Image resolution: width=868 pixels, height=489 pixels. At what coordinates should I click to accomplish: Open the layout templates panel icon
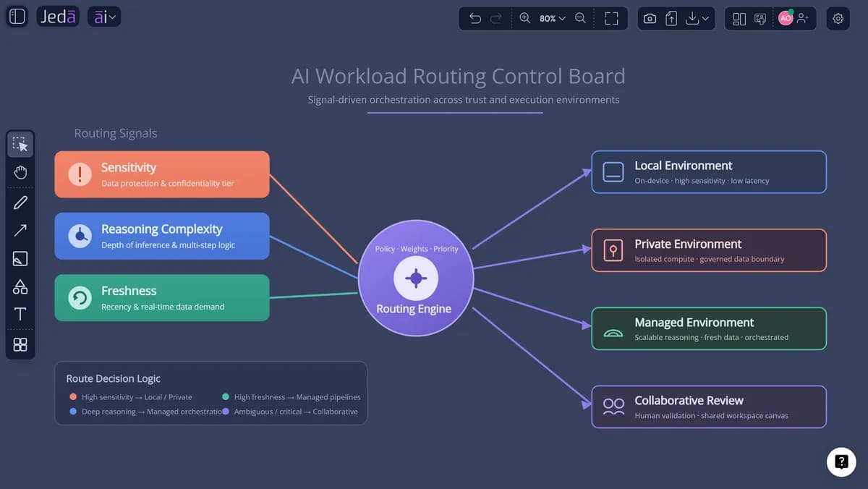click(x=739, y=19)
